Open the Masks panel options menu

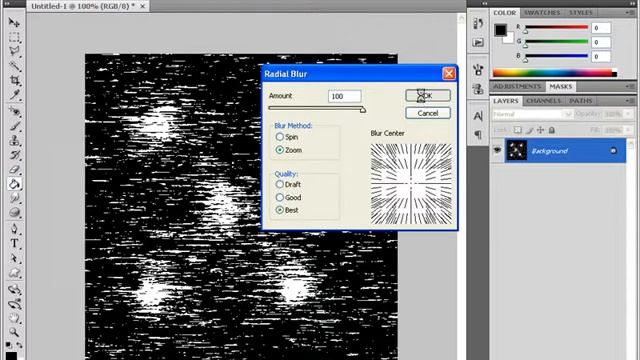pyautogui.click(x=629, y=87)
